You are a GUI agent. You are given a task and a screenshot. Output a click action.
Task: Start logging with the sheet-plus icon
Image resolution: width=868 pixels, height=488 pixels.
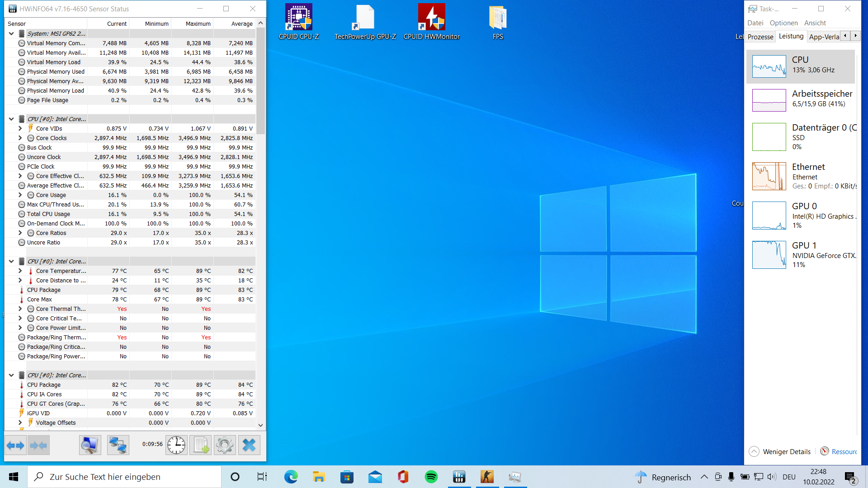point(201,446)
